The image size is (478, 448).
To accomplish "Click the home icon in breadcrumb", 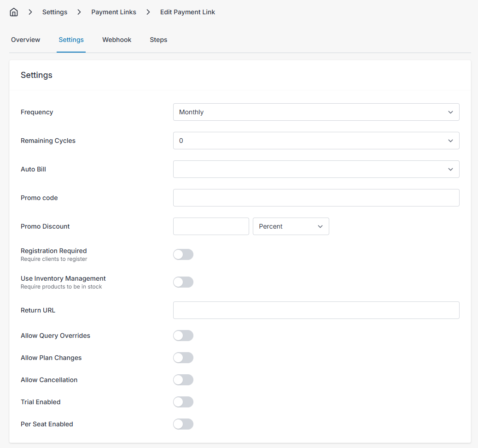I will click(x=14, y=12).
